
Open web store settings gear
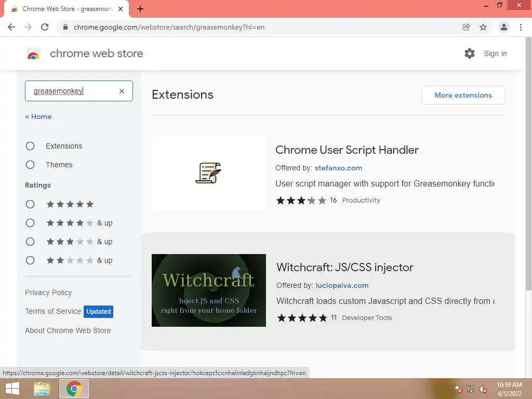470,54
